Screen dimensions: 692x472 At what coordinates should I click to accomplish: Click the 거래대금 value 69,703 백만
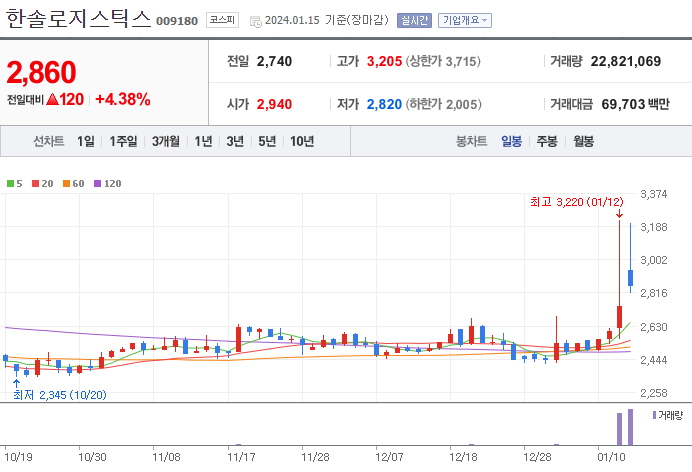click(636, 104)
